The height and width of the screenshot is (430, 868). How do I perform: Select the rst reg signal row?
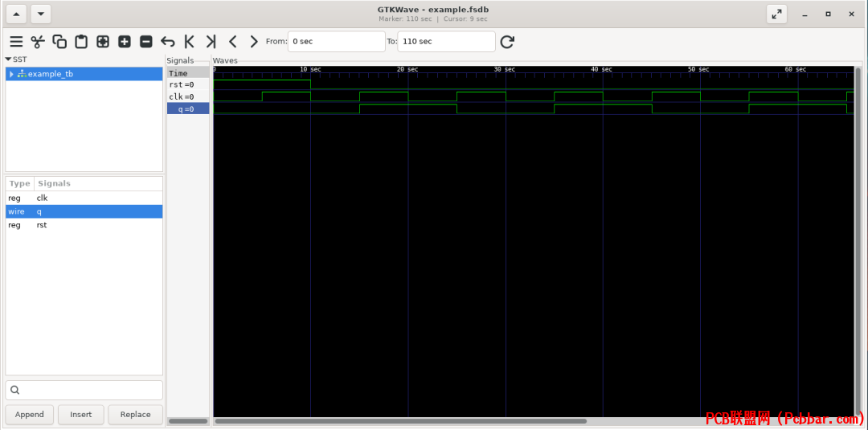point(84,225)
